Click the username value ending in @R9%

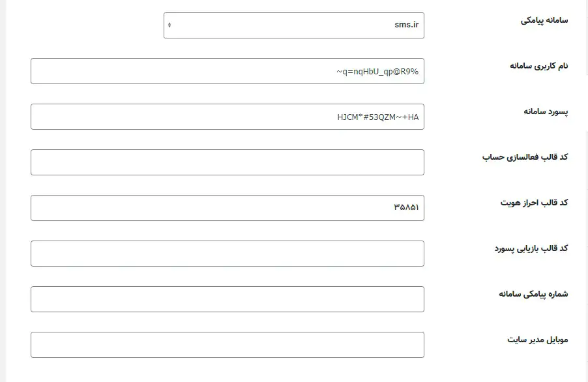click(x=377, y=72)
